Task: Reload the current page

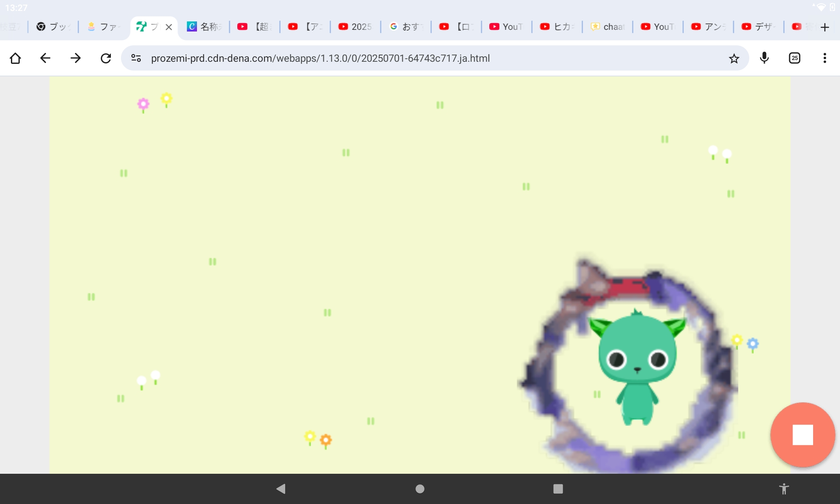Action: [x=106, y=58]
